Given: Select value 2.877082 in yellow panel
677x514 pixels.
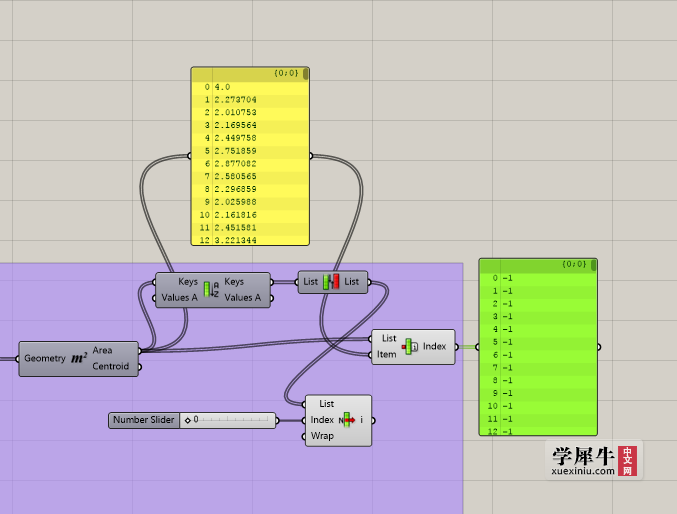Looking at the screenshot, I should coord(235,164).
